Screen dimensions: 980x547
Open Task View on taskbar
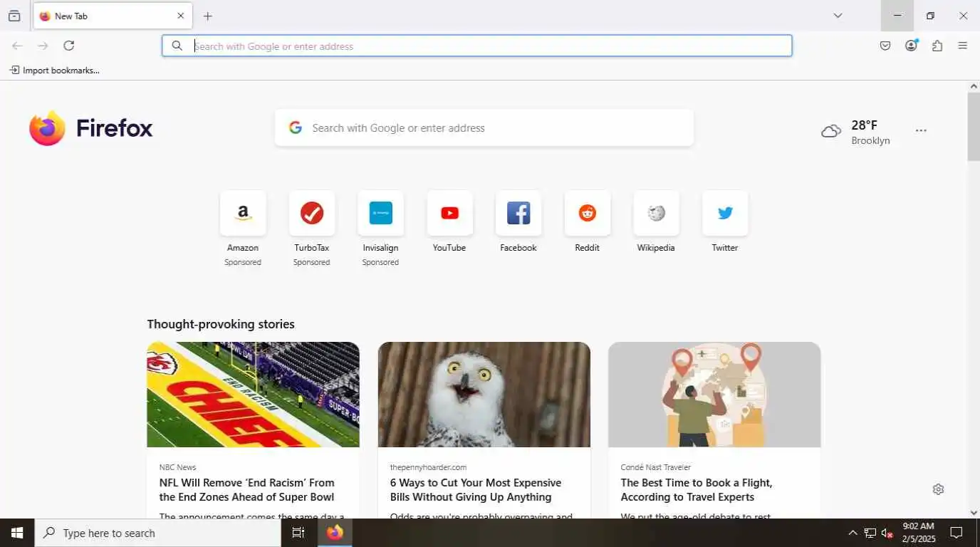point(298,533)
